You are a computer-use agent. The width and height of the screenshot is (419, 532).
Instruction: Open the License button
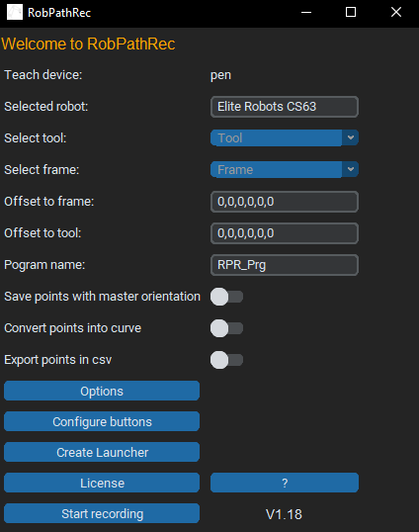point(102,483)
